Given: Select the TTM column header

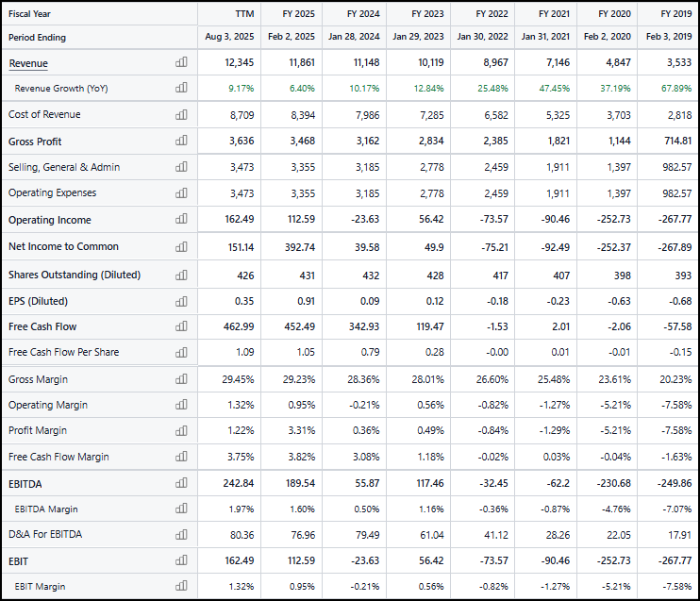Looking at the screenshot, I should 244,14.
